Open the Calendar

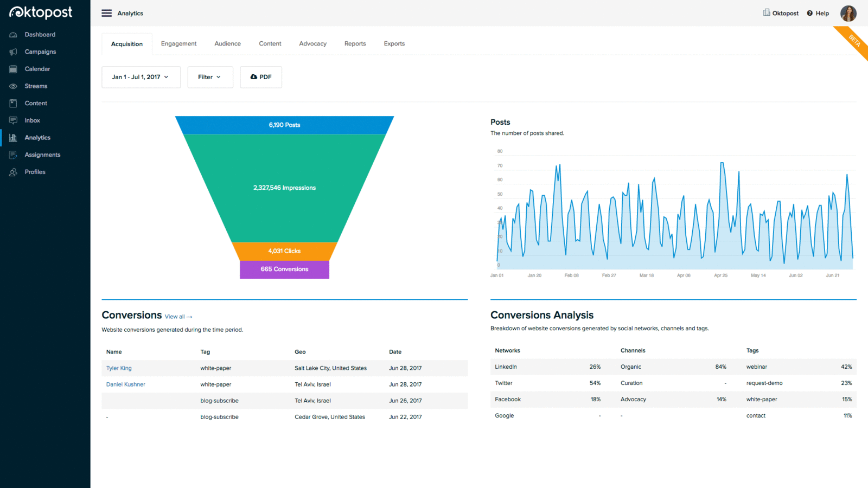(x=37, y=69)
